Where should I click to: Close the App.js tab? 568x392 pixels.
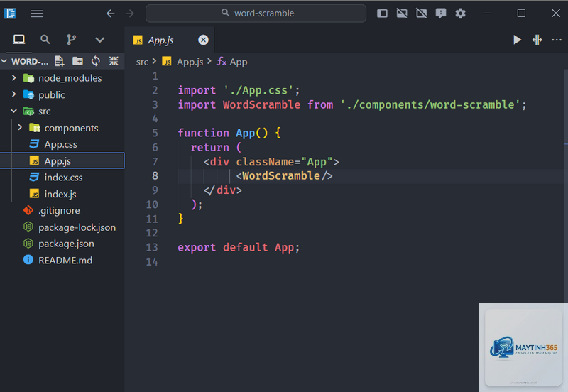point(203,40)
